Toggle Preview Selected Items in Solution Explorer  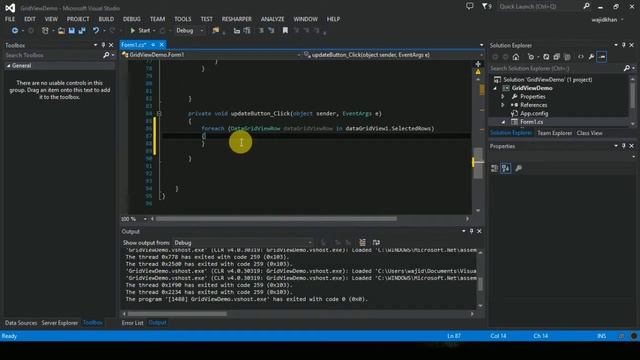602,57
